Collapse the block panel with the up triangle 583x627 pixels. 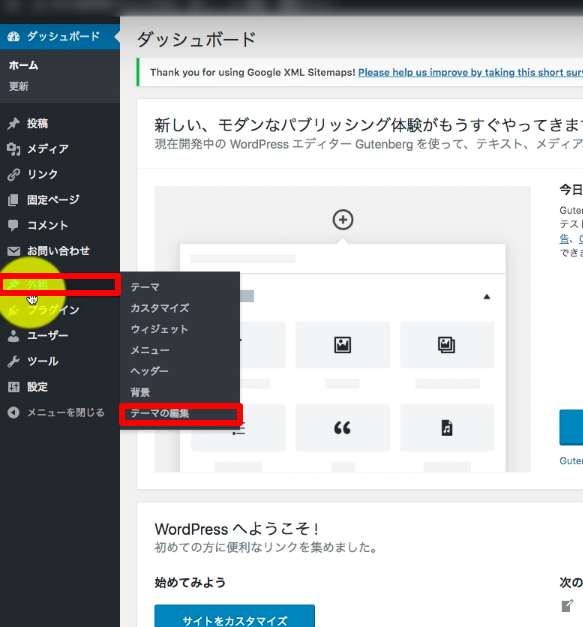(x=487, y=297)
